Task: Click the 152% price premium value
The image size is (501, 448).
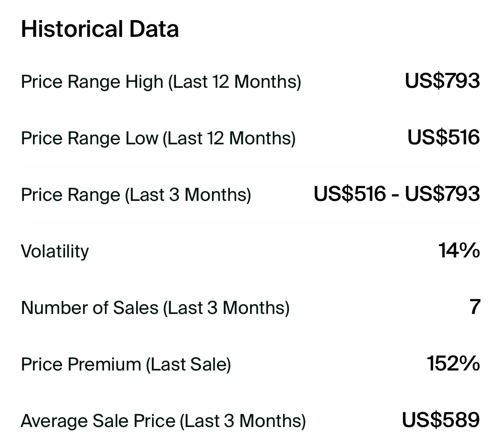Action: (453, 363)
